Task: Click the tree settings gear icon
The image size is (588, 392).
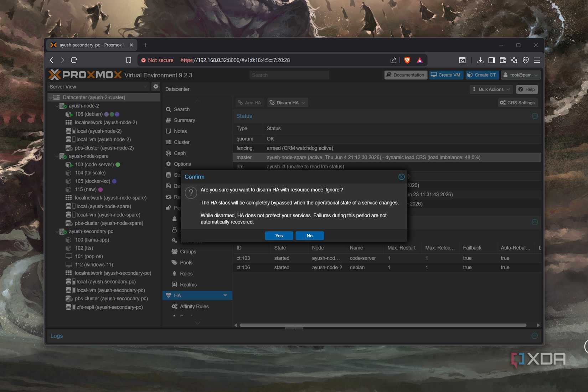Action: 156,87
